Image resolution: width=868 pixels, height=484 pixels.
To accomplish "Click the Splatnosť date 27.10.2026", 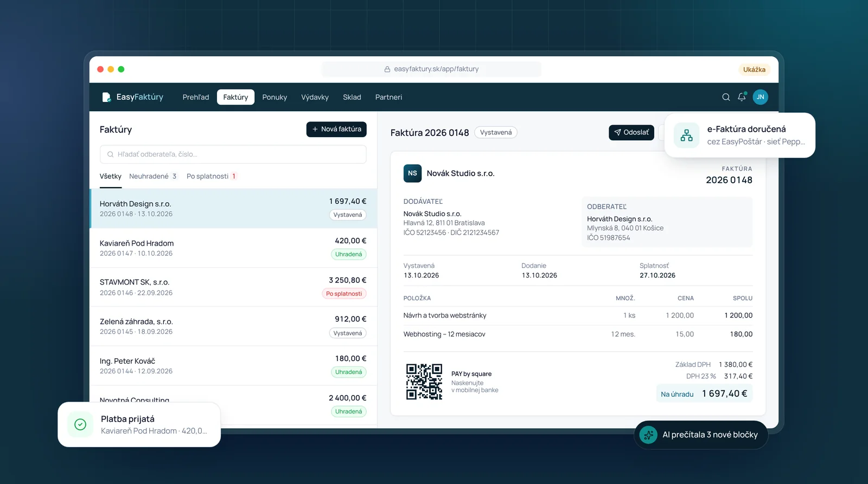I will [x=658, y=275].
